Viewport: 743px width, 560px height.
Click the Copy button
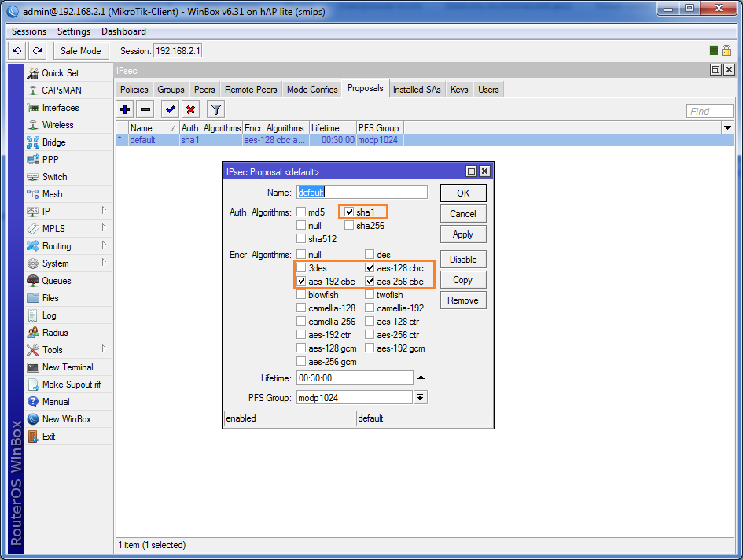(463, 280)
